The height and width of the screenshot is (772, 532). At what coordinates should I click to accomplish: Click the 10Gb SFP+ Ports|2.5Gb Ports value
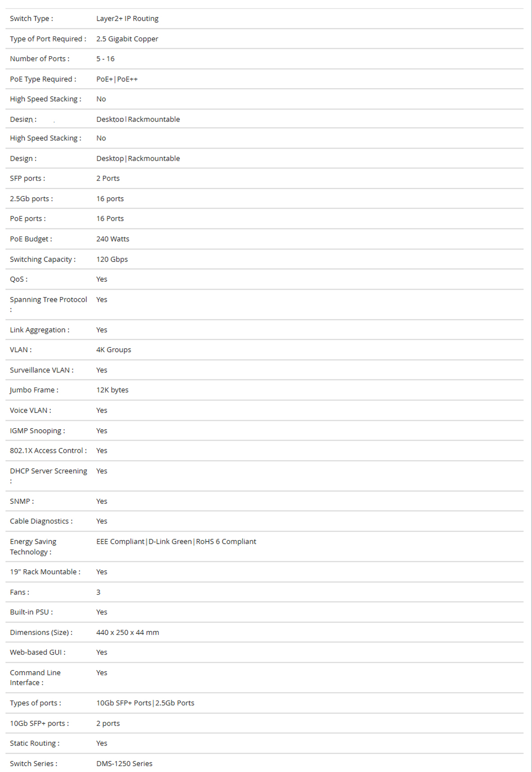(x=145, y=703)
